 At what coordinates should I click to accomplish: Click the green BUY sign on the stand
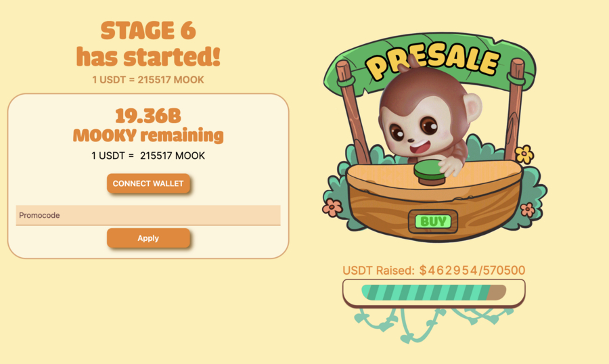pos(433,221)
